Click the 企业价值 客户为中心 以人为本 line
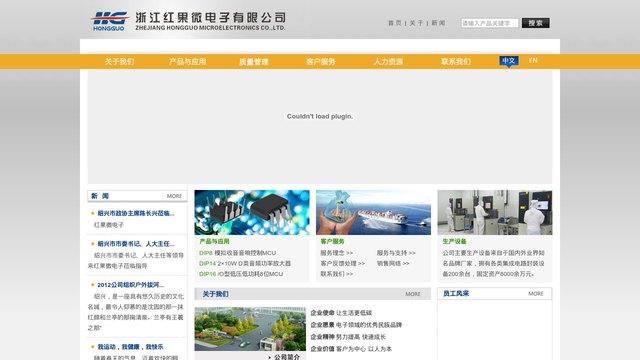The height and width of the screenshot is (360, 640). click(x=351, y=349)
